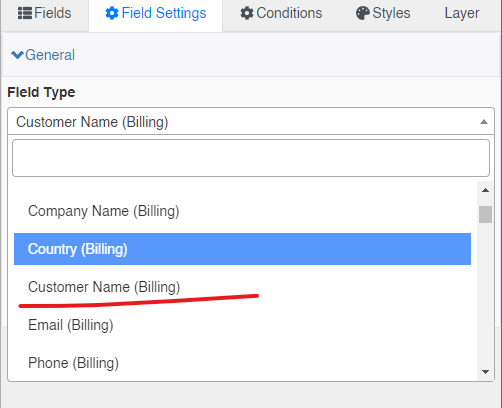Switch to the Conditions tab label
This screenshot has height=408, width=502.
click(x=289, y=13)
